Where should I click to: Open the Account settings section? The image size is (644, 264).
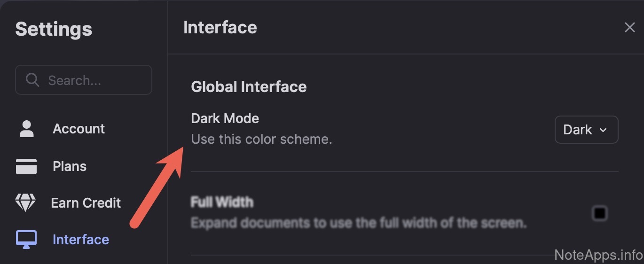(x=79, y=129)
